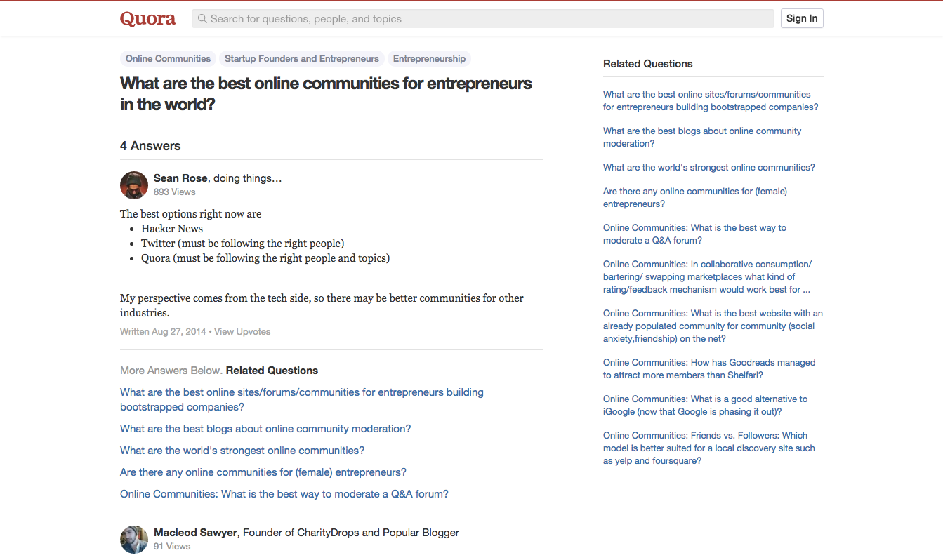
Task: Click the Quora logo
Action: pos(147,19)
